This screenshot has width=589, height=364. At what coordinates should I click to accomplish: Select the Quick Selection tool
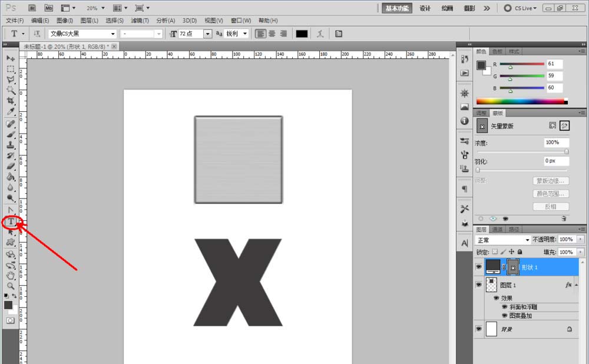(x=11, y=90)
